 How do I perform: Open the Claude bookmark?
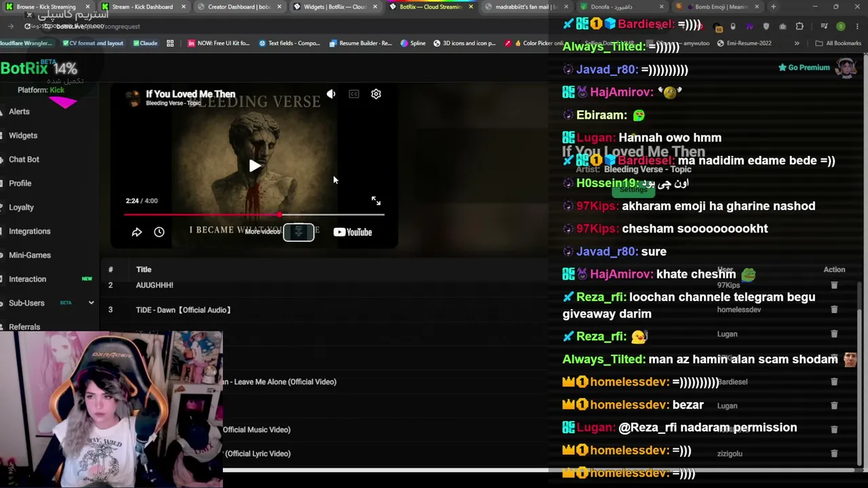click(x=145, y=43)
